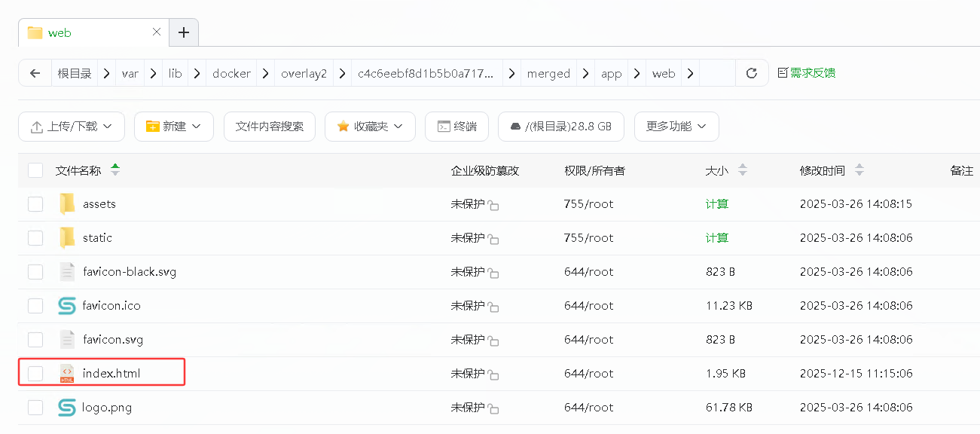Click the index.html file icon
This screenshot has height=434, width=980.
67,374
